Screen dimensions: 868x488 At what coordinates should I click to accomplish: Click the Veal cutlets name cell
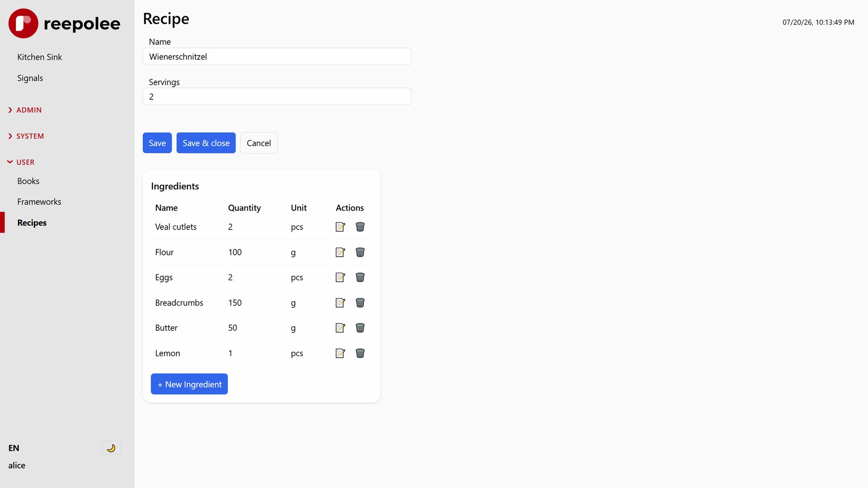[176, 227]
